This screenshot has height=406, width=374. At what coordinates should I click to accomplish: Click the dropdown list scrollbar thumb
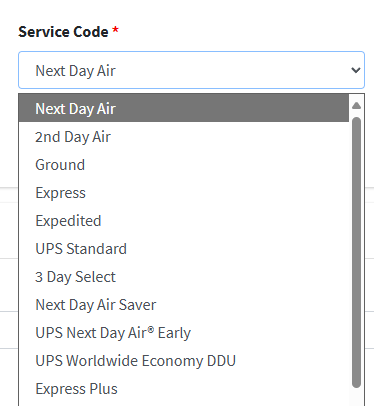point(356,252)
